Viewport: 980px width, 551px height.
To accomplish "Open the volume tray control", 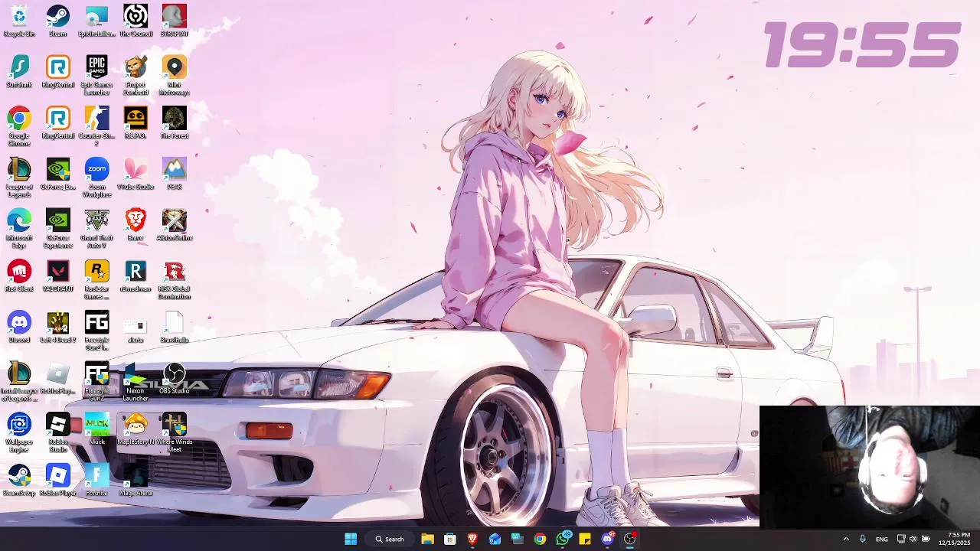I will pyautogui.click(x=913, y=539).
